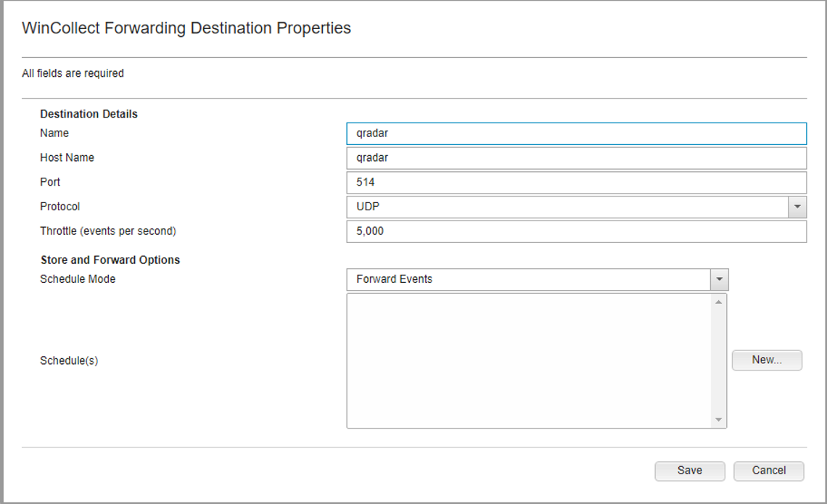Open the Schedule Mode dropdown arrow
This screenshot has width=827, height=504.
[x=720, y=279]
